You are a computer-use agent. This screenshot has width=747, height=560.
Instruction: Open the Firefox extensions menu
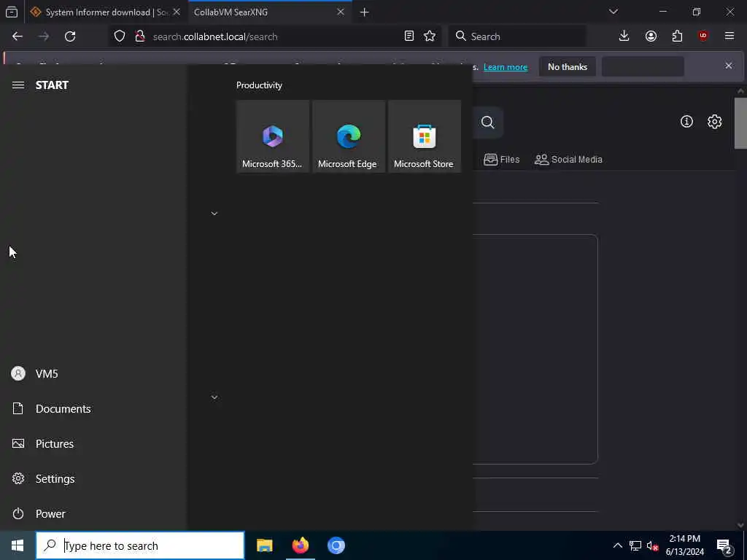[x=677, y=36]
